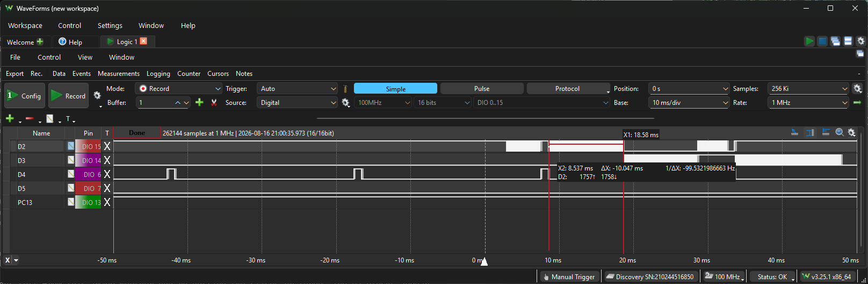868x284 pixels.
Task: Click the Record button
Action: [x=69, y=96]
